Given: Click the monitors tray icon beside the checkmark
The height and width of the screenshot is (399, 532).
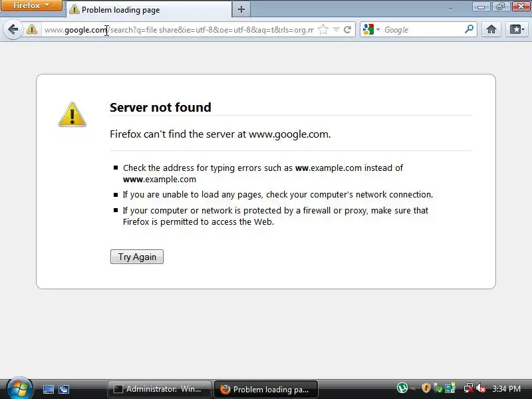Looking at the screenshot, I should (x=450, y=388).
